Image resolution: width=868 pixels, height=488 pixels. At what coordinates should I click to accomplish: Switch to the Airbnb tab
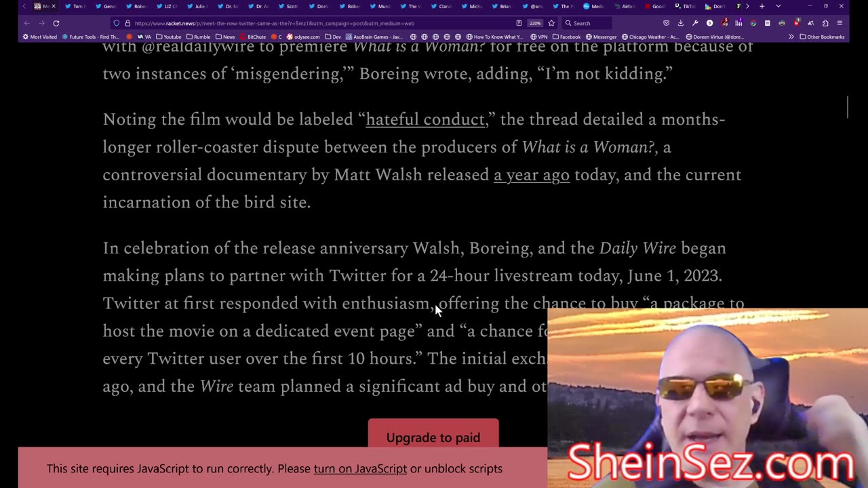point(625,6)
